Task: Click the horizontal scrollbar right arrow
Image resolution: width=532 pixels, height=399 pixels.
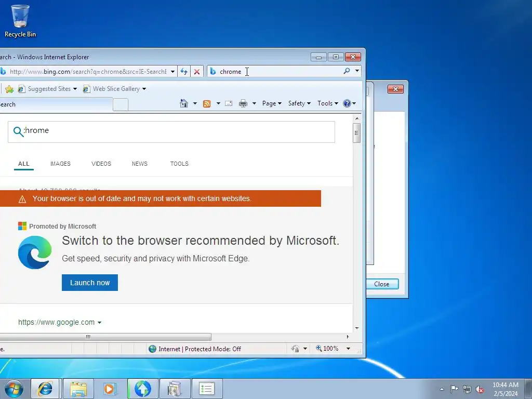Action: coord(348,337)
